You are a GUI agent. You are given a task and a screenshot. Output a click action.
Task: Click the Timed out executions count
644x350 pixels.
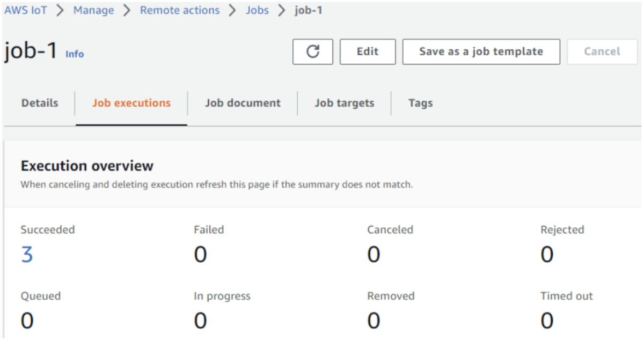(x=547, y=321)
